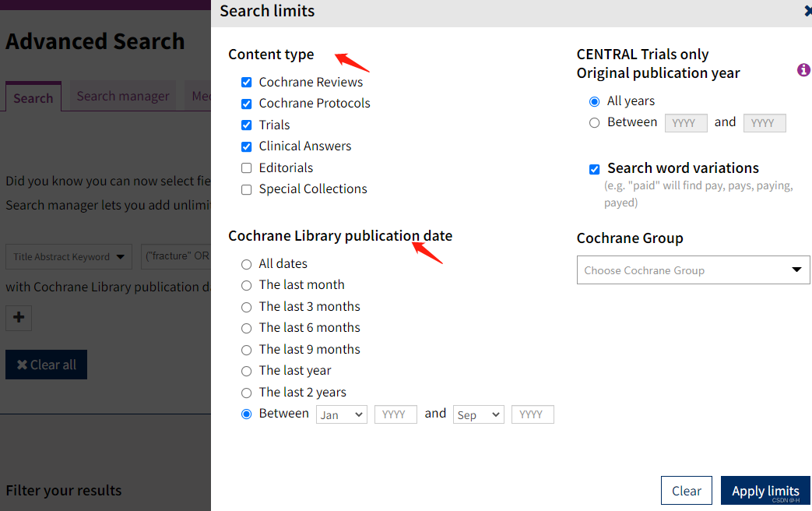Click the first CENTRAL Trials year field
This screenshot has height=511, width=812.
[686, 123]
